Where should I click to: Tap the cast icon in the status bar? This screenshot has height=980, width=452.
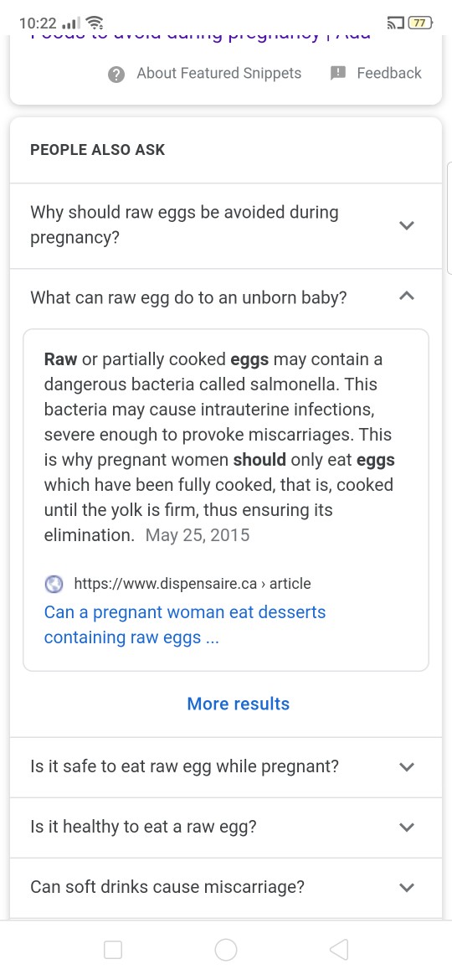tap(396, 23)
